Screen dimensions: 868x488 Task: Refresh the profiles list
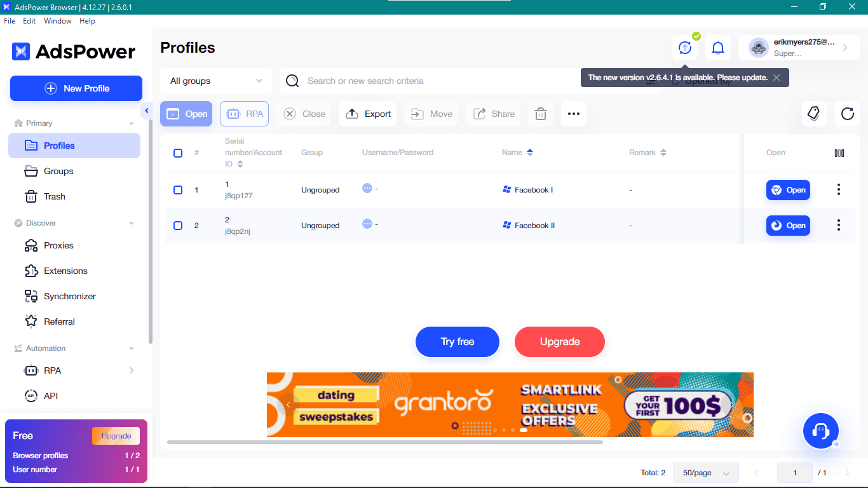tap(848, 114)
